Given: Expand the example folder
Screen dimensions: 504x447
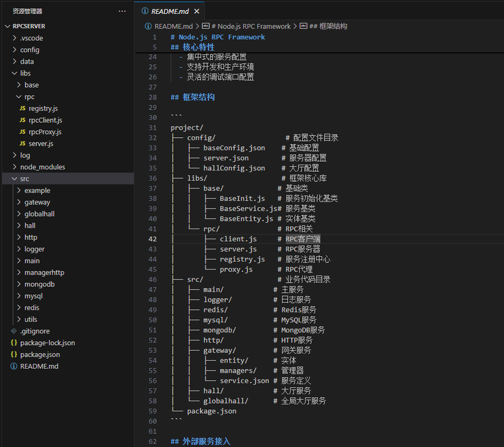Looking at the screenshot, I should (x=19, y=190).
